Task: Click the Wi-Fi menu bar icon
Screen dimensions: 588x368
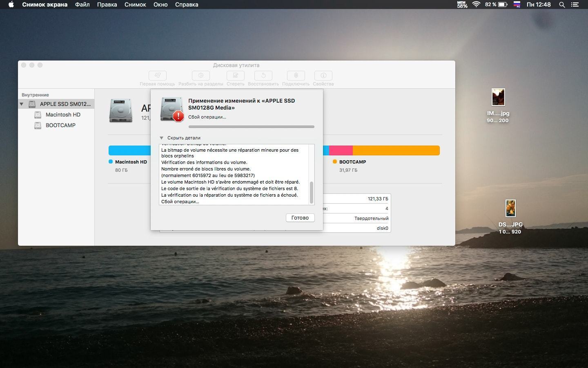Action: click(x=476, y=4)
